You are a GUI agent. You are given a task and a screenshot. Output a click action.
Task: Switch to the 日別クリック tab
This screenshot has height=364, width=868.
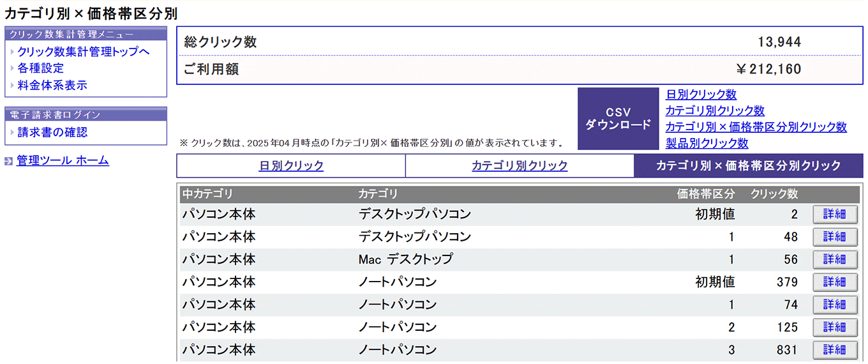point(291,166)
